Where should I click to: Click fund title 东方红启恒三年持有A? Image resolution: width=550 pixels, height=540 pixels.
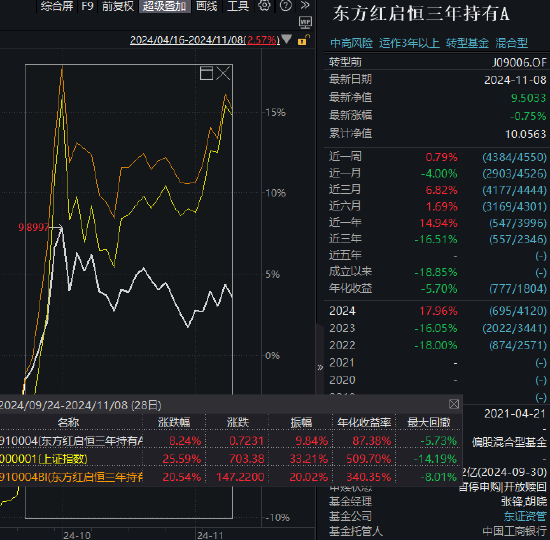pos(421,14)
